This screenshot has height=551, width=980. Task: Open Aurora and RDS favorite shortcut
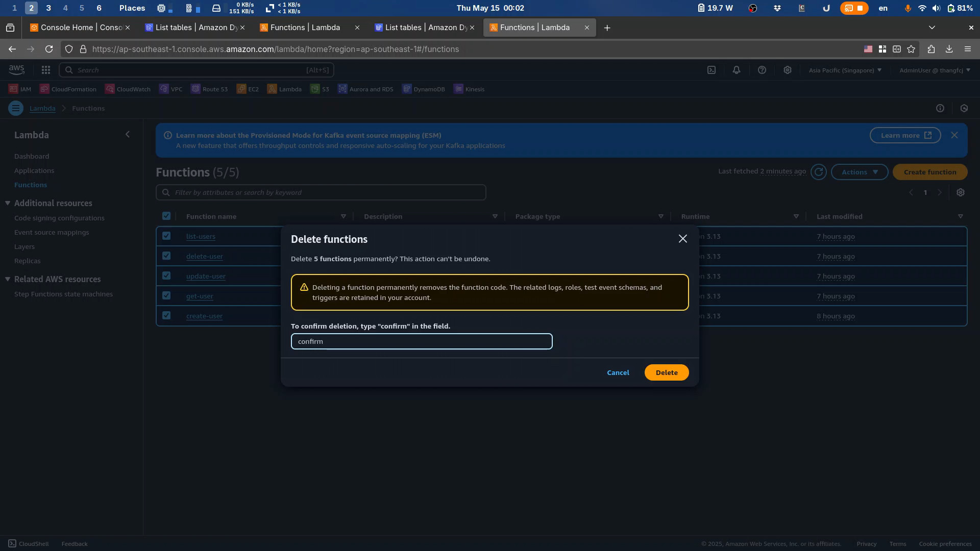(365, 89)
